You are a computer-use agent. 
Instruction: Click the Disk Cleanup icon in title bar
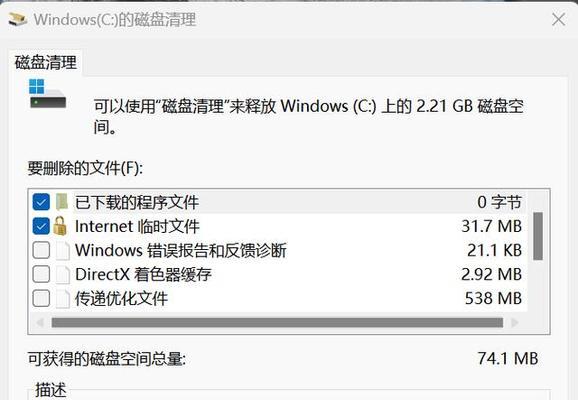18,19
